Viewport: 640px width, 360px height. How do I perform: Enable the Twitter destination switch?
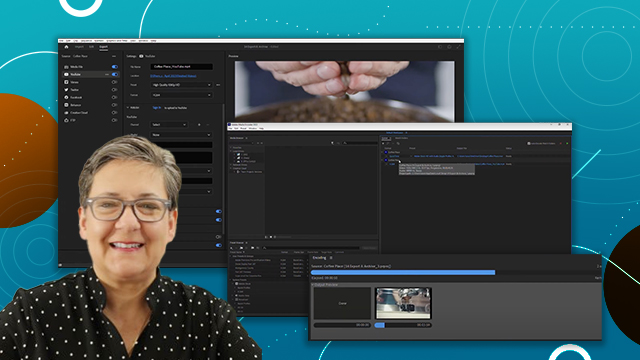pyautogui.click(x=115, y=90)
